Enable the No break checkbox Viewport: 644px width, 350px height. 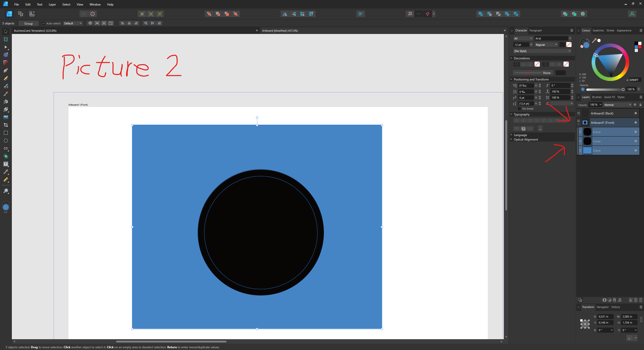click(519, 109)
